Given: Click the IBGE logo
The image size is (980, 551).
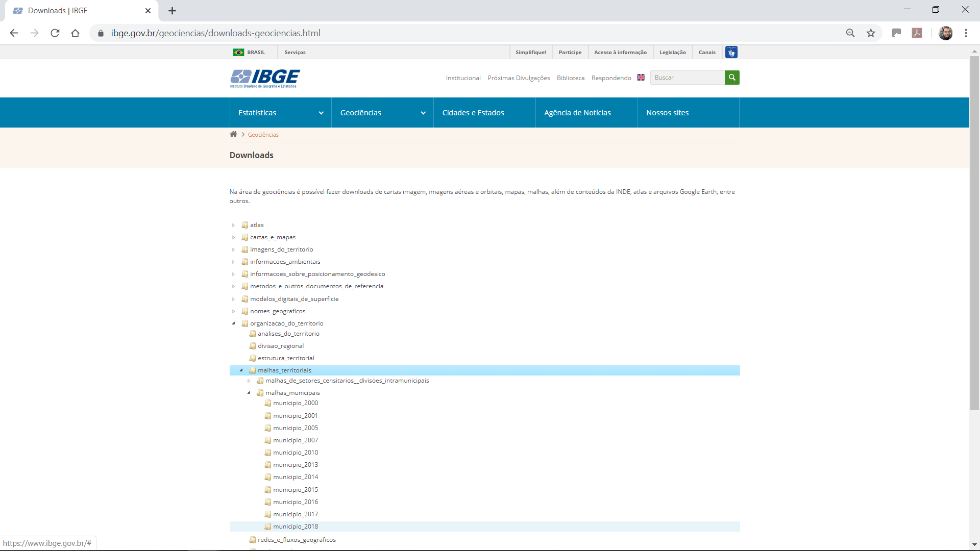Looking at the screenshot, I should coord(265,78).
